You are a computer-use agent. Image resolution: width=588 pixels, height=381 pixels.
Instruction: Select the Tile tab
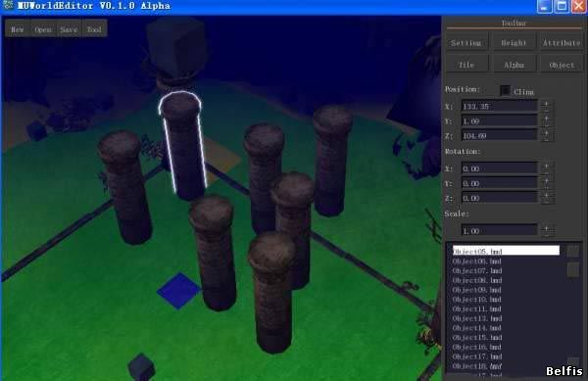tap(466, 65)
